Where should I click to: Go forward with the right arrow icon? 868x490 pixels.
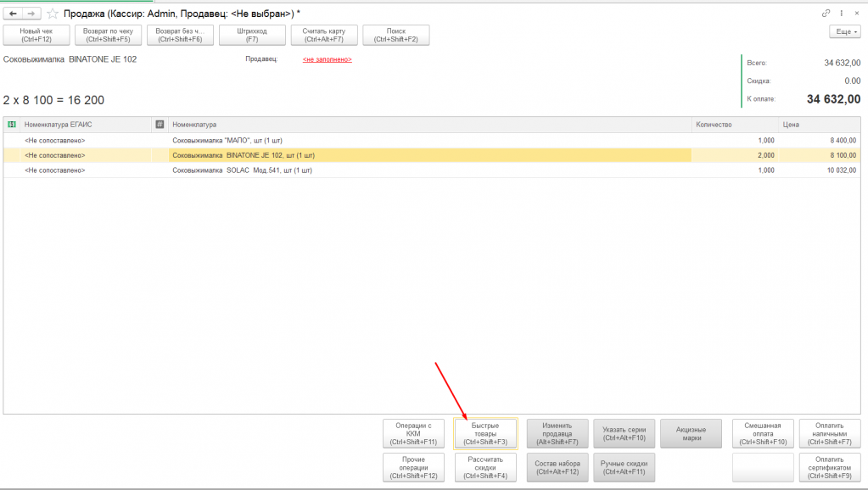click(31, 14)
